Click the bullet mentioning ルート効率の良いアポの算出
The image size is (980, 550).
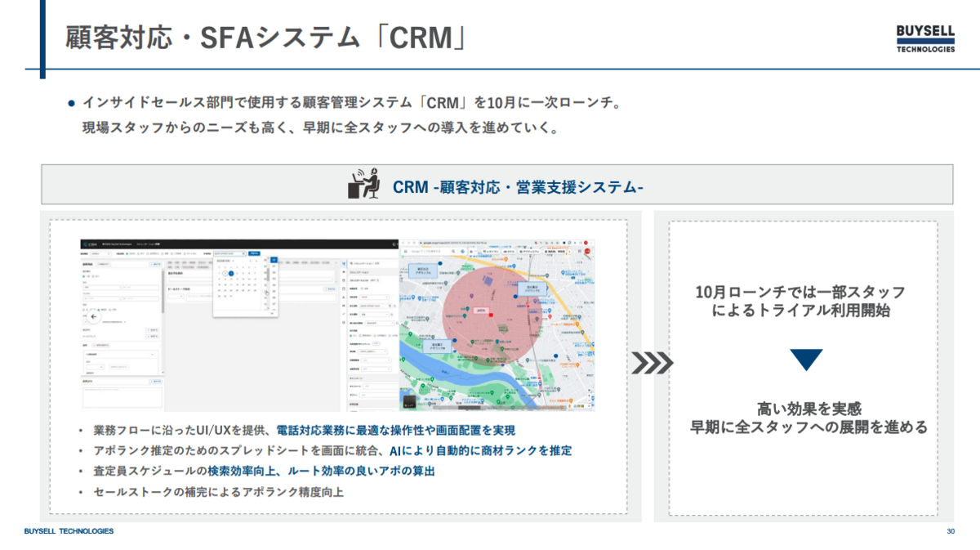(x=264, y=472)
